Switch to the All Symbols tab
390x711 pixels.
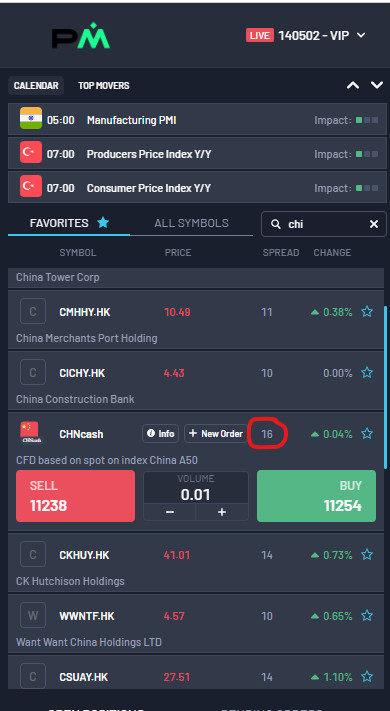tap(191, 223)
